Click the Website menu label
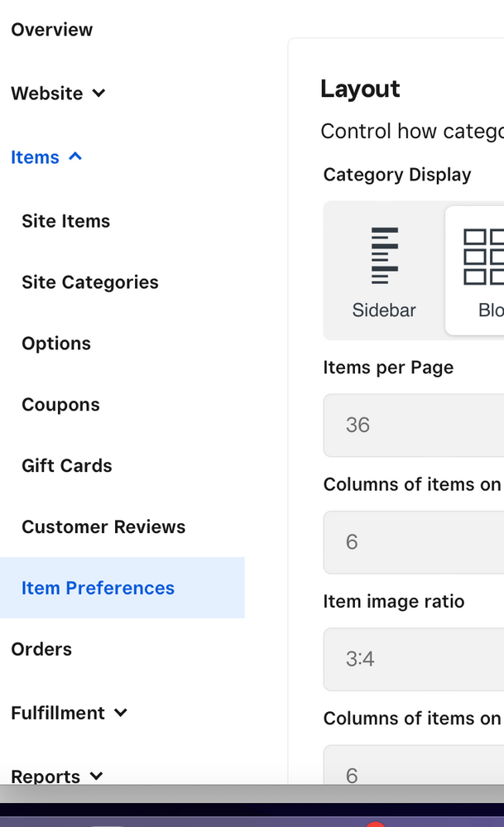Screen dimensions: 504x827 click(x=46, y=94)
